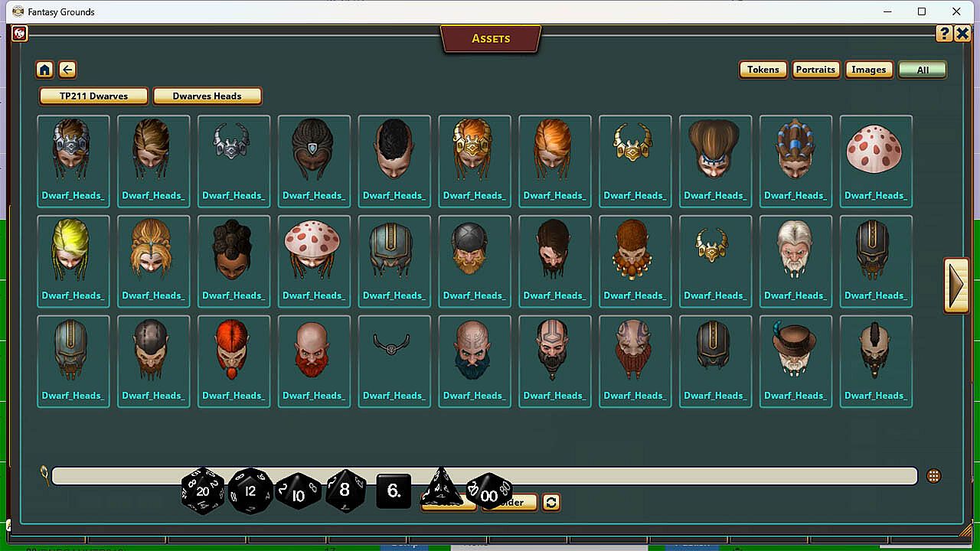The height and width of the screenshot is (551, 980).
Task: Select the white-haired white-bearded dwarf head
Action: [x=796, y=262]
